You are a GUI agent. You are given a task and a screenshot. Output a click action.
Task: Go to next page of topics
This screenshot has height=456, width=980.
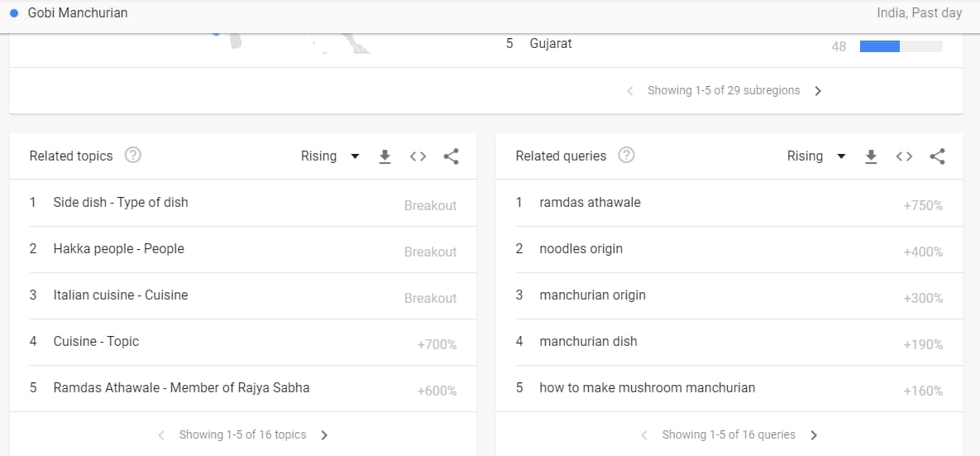324,434
